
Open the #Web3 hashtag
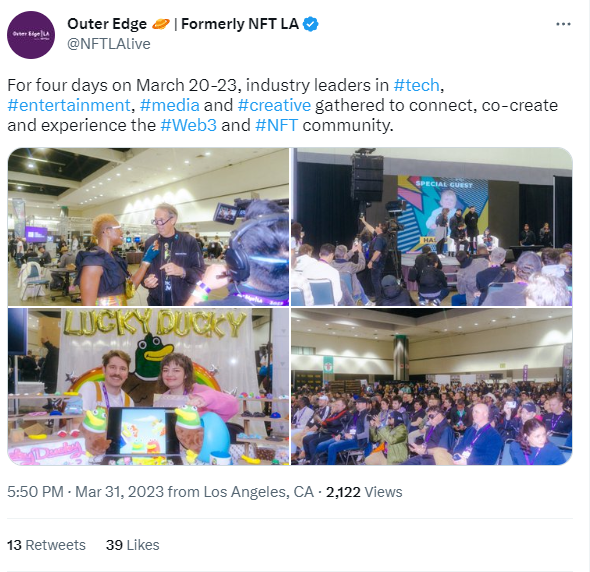(x=189, y=125)
